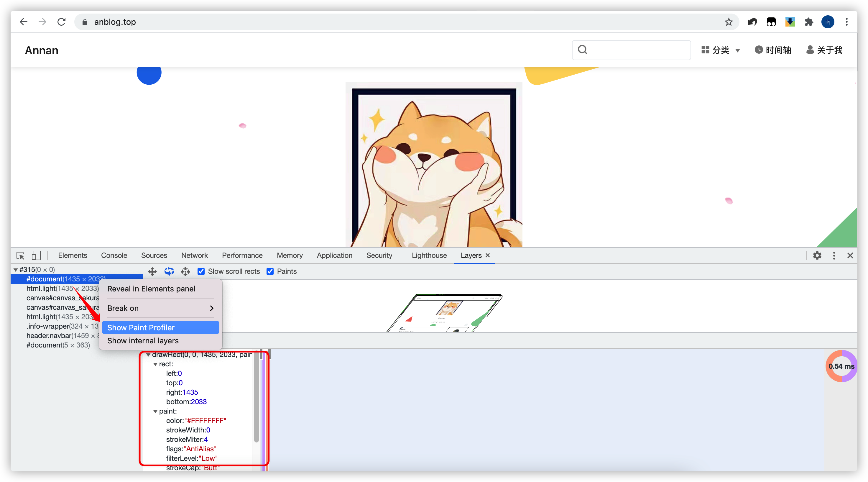Switch to the Security tab

pos(379,255)
